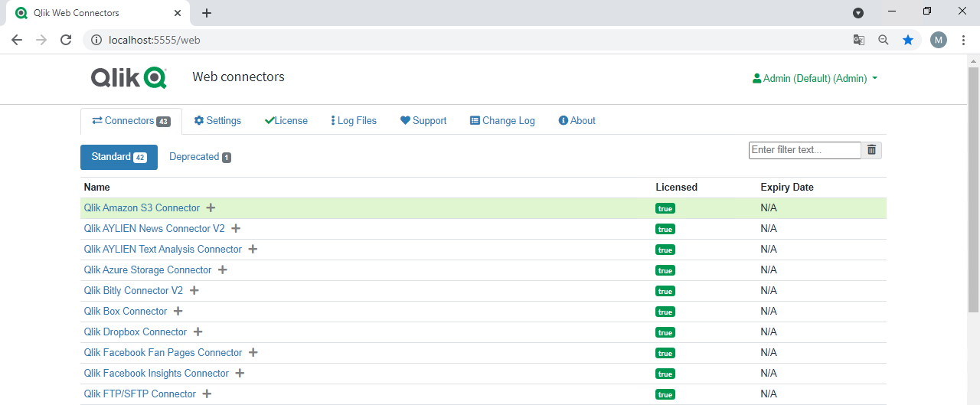Viewport: 980px width, 405px height.
Task: Open Qlik Dropbox Connector link
Action: tap(136, 332)
